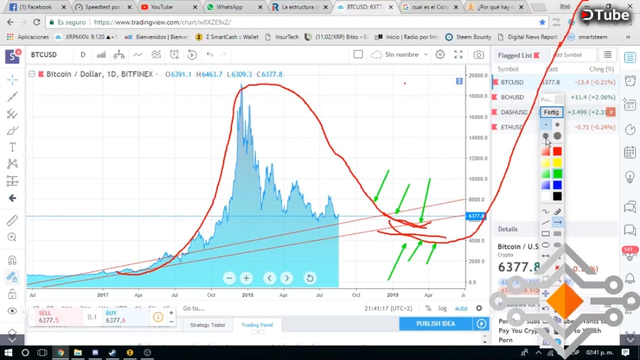Reset the chart view

[x=310, y=278]
